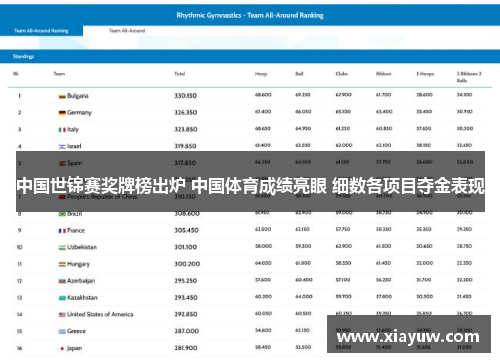Select France's total score 305.450
The image size is (500, 362).
point(186,230)
